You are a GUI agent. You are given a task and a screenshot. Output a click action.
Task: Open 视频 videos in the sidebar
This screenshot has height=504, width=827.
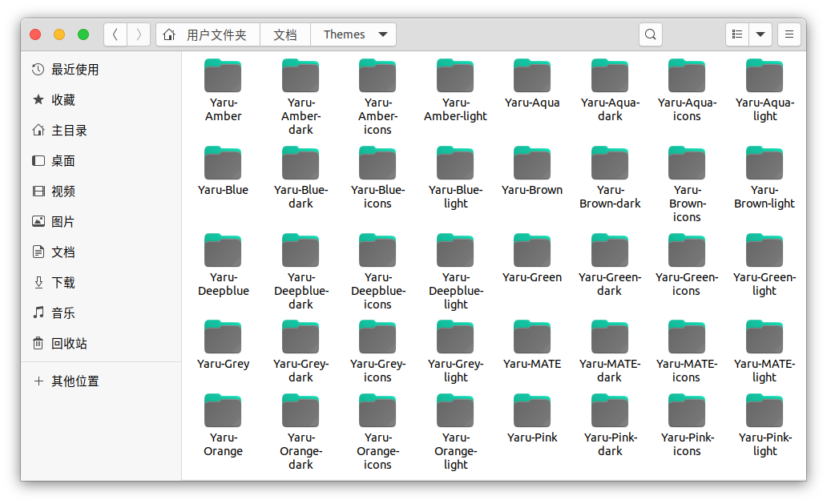tap(101, 192)
